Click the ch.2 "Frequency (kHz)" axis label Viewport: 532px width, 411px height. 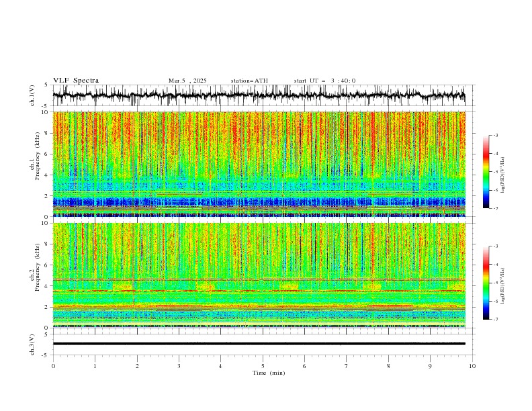(37, 267)
